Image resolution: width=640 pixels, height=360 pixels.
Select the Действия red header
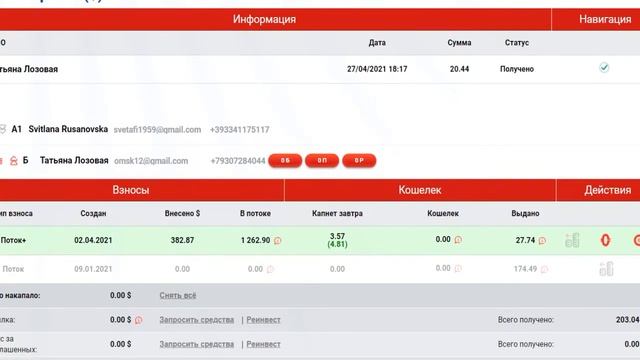(x=598, y=190)
